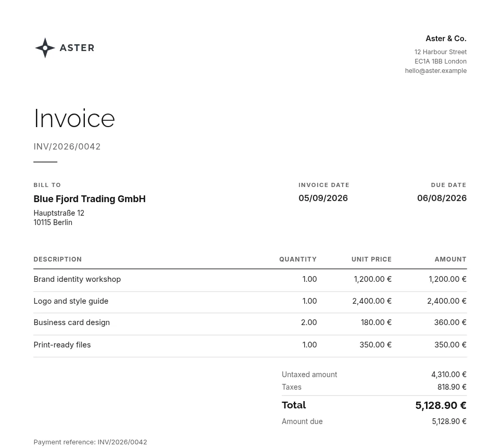Click the 'BILL TO' label

pos(47,185)
